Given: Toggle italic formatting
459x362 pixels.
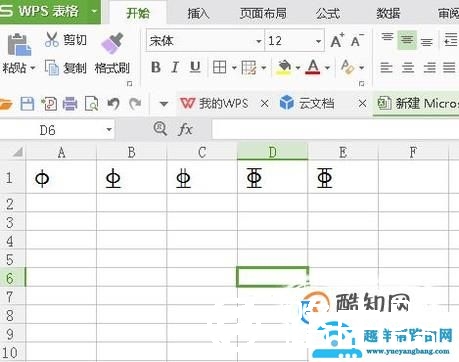Looking at the screenshot, I should pyautogui.click(x=175, y=67).
